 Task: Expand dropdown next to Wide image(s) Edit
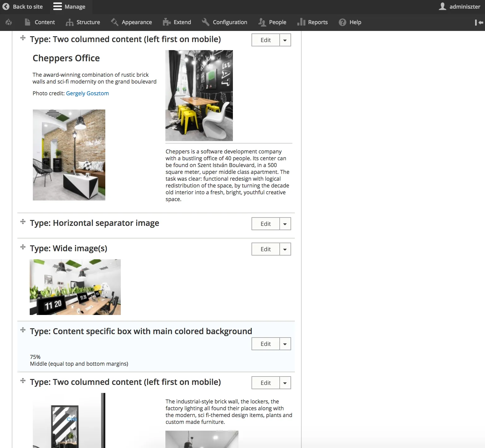coord(285,249)
